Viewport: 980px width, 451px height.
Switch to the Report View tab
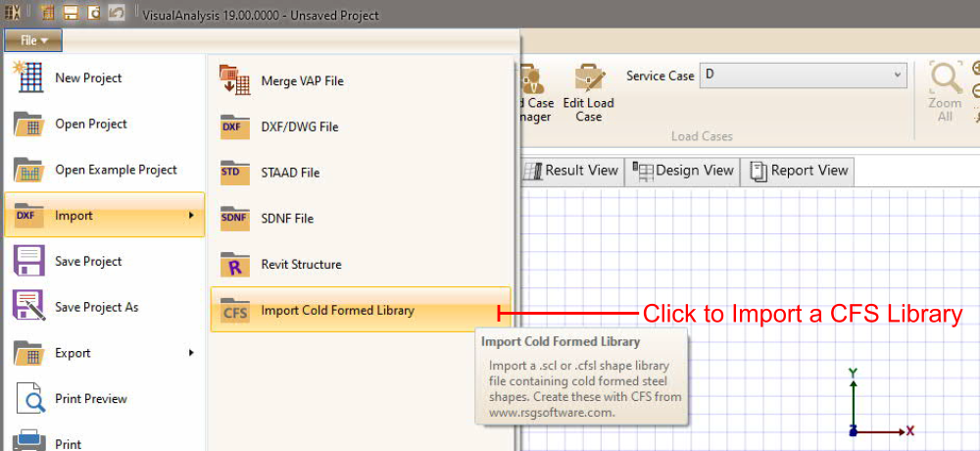798,171
